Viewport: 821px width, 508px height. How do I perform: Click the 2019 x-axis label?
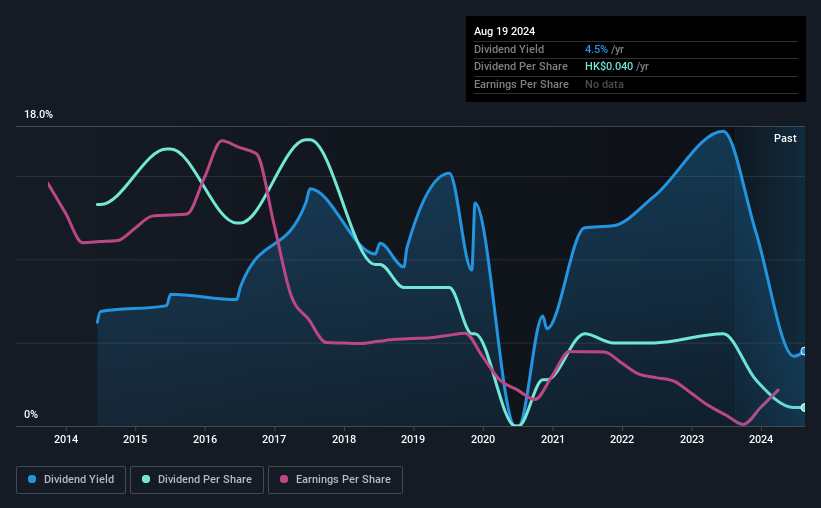click(x=413, y=439)
